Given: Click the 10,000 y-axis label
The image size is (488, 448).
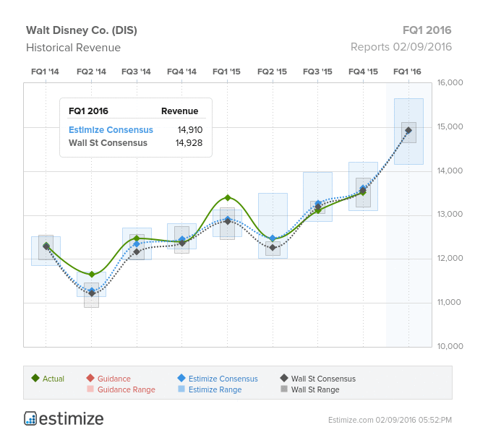Looking at the screenshot, I should 450,346.
